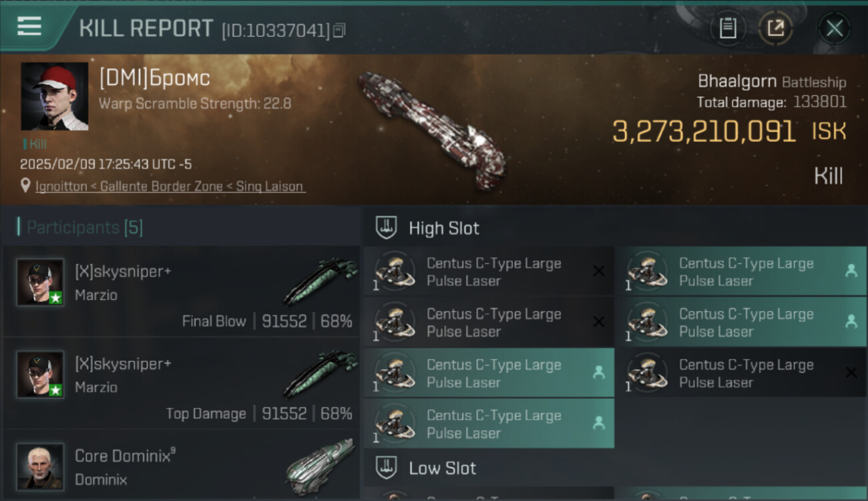868x501 pixels.
Task: Open the victim Бромс pilot portrait
Action: click(55, 96)
